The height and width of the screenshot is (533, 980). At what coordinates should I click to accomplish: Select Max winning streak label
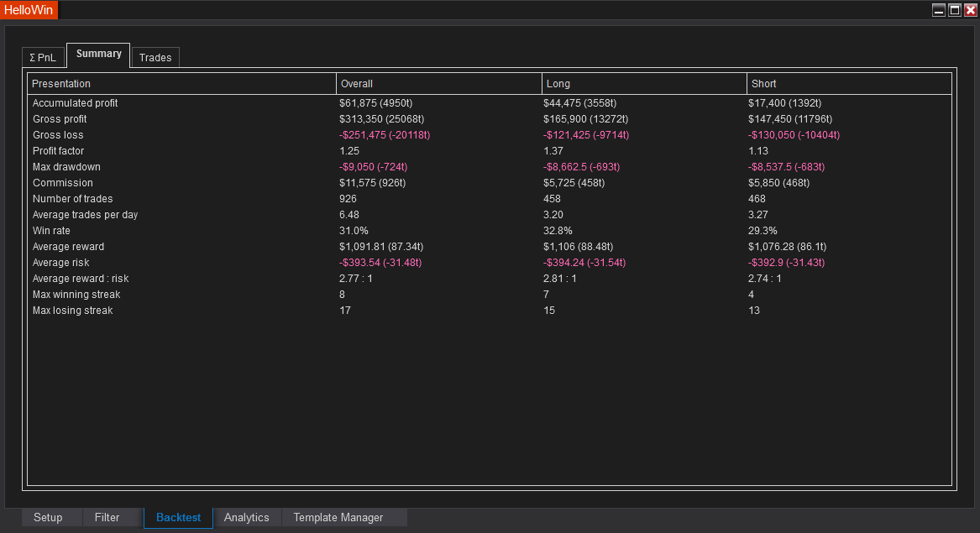[76, 295]
